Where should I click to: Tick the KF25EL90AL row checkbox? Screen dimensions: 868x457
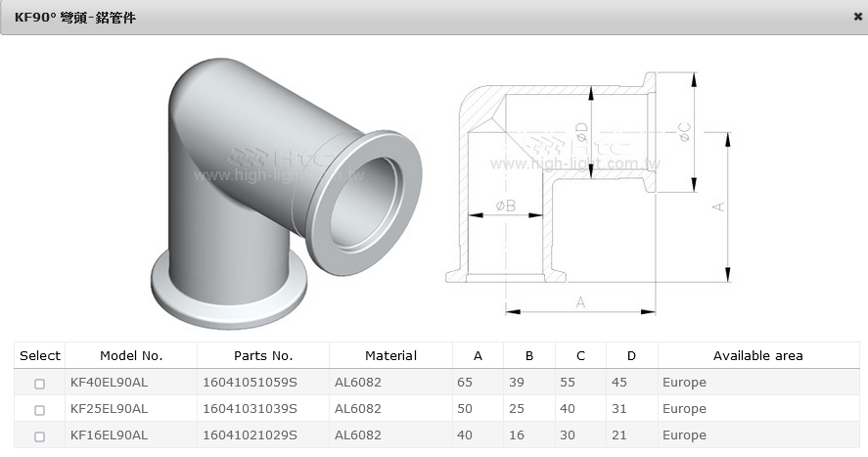pyautogui.click(x=40, y=410)
